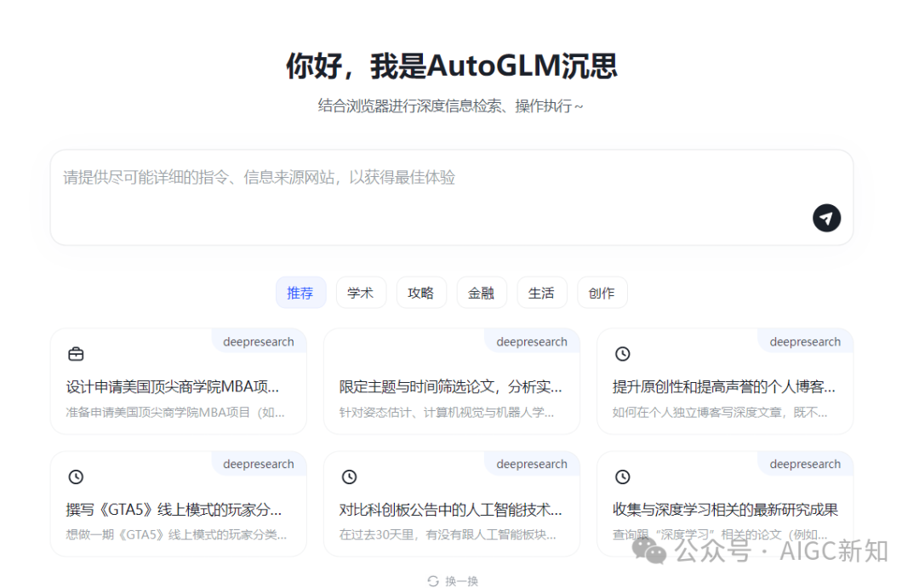Click the heading 你好，我是AutoGLM沉思
The width and height of the screenshot is (919, 588).
pyautogui.click(x=451, y=66)
